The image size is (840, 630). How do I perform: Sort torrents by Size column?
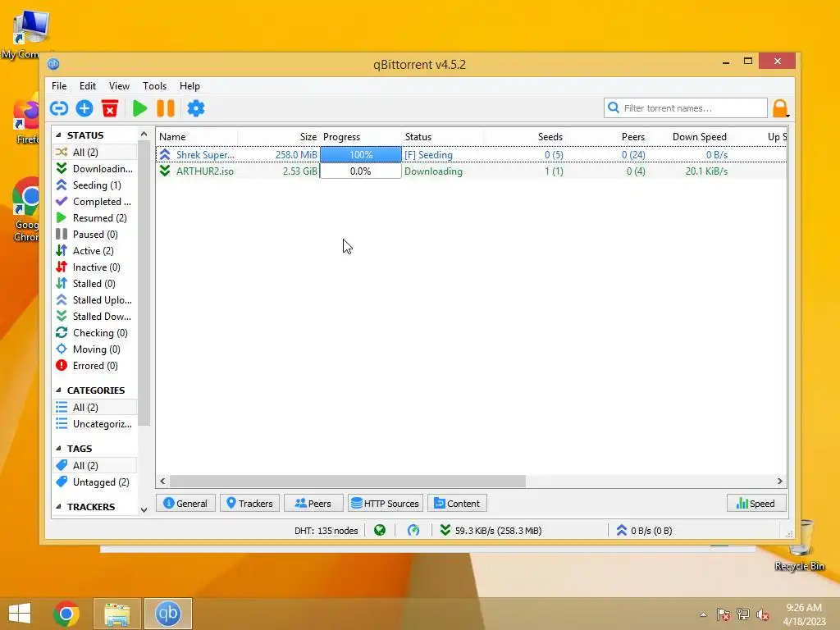[x=278, y=137]
